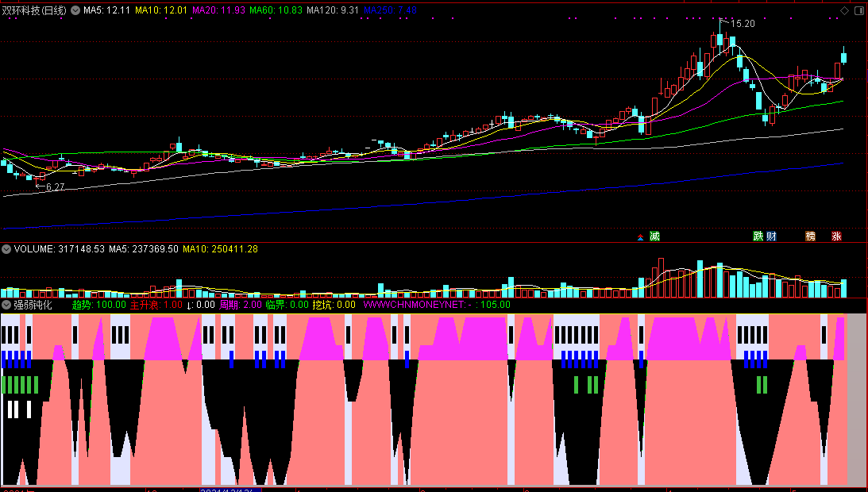
Task: Click the 6.27 low price marker
Action: point(55,187)
